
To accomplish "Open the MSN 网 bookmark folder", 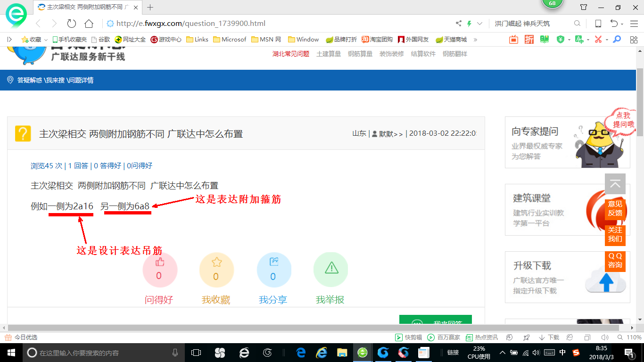I will 266,40.
